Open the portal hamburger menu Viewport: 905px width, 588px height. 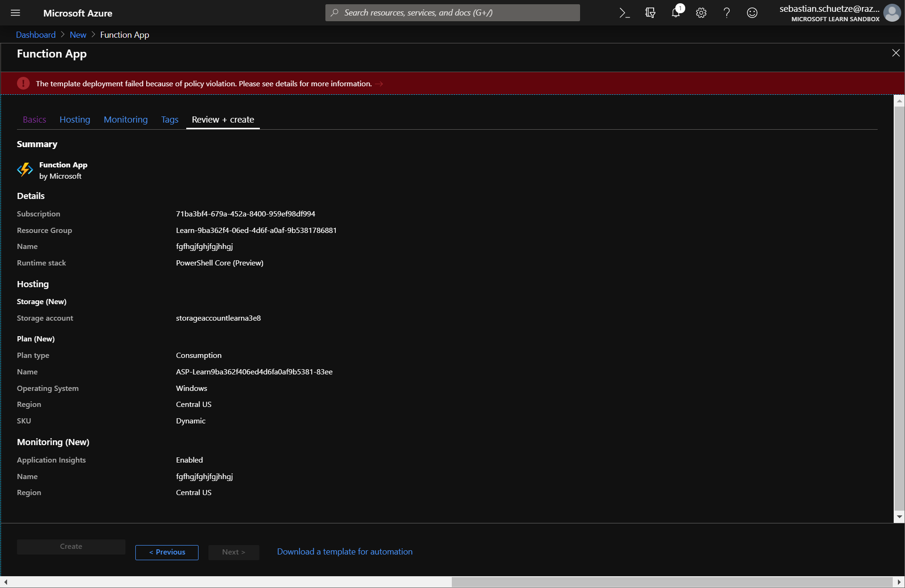click(x=16, y=13)
